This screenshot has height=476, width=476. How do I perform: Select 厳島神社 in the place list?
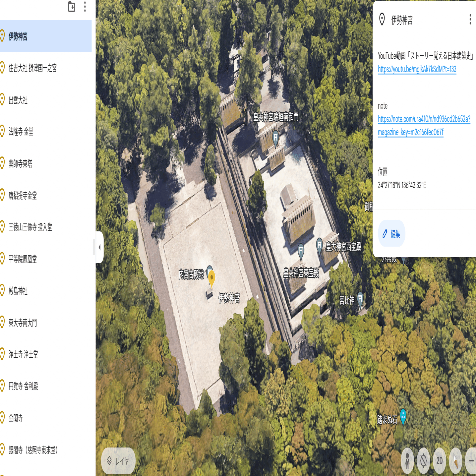click(46, 291)
